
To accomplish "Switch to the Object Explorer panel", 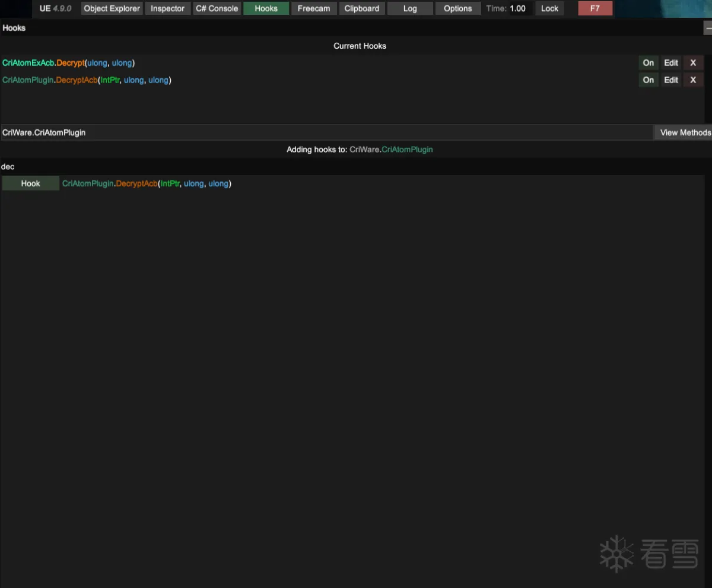I will point(112,8).
